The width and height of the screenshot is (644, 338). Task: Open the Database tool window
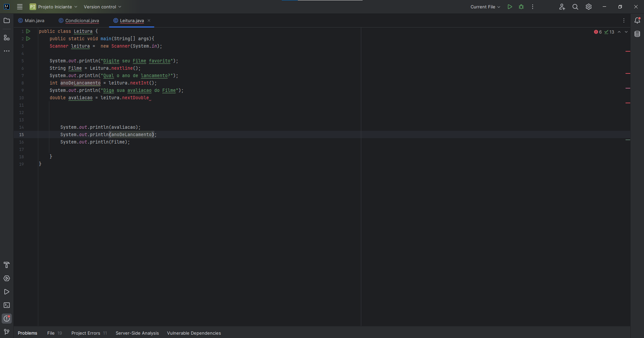(x=637, y=34)
